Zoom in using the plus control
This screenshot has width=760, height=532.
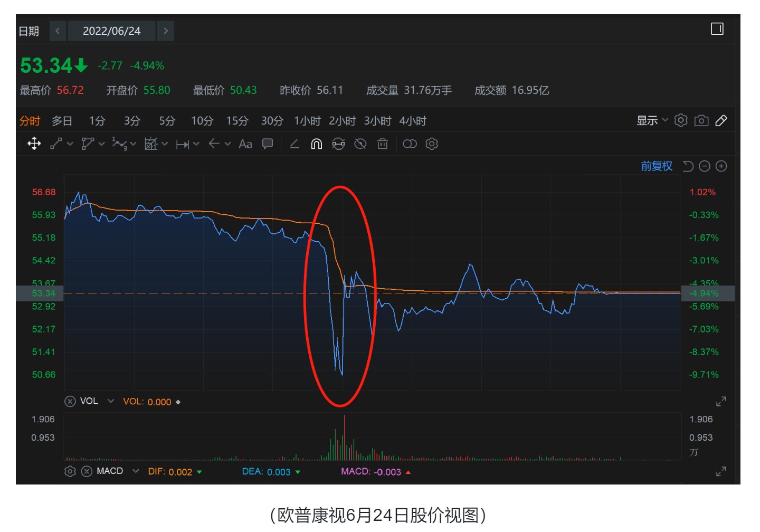pos(723,166)
